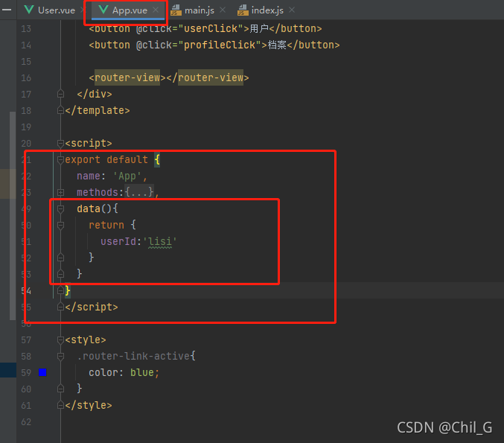Click line number 57 in gutter
The image size is (504, 443).
click(x=26, y=340)
